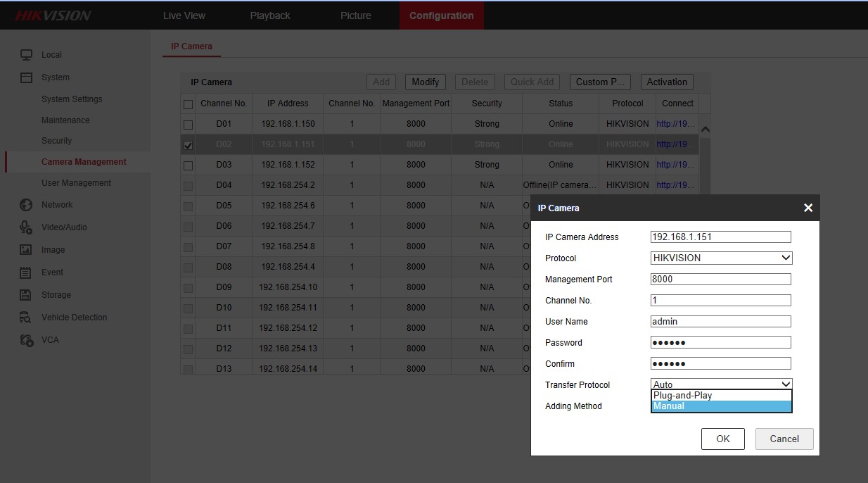The width and height of the screenshot is (868, 483).
Task: Click the Vehicle Detection icon
Action: [x=26, y=318]
